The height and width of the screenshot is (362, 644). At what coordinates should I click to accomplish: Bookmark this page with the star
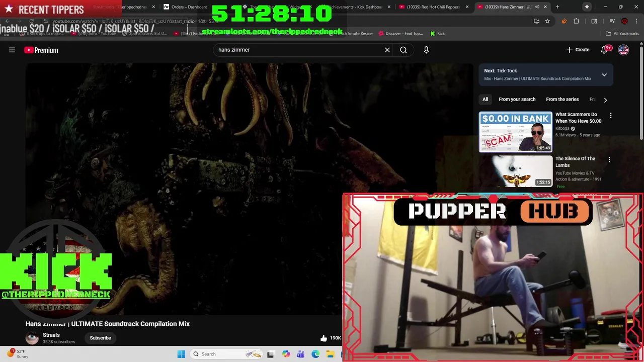pyautogui.click(x=547, y=21)
